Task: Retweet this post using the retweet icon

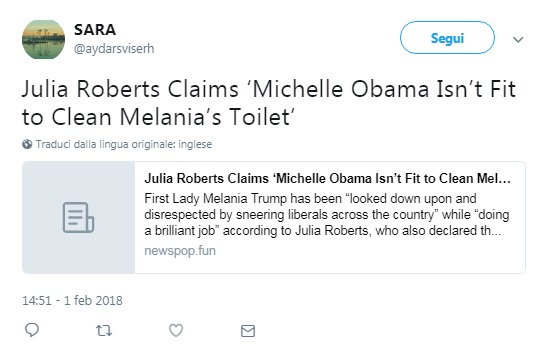Action: pyautogui.click(x=104, y=330)
